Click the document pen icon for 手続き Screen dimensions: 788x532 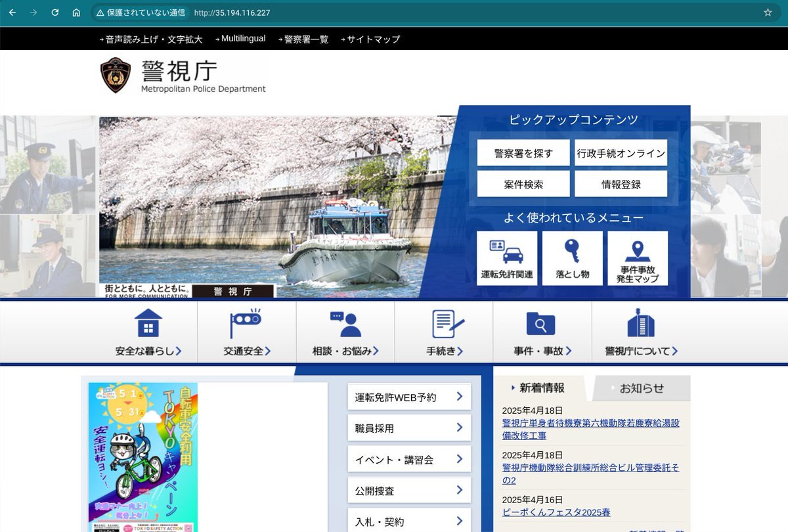[x=448, y=324]
